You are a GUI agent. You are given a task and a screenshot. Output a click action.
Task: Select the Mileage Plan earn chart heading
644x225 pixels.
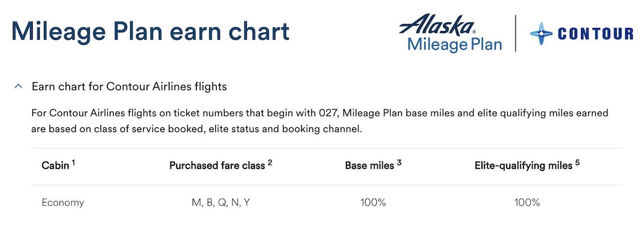pos(150,32)
